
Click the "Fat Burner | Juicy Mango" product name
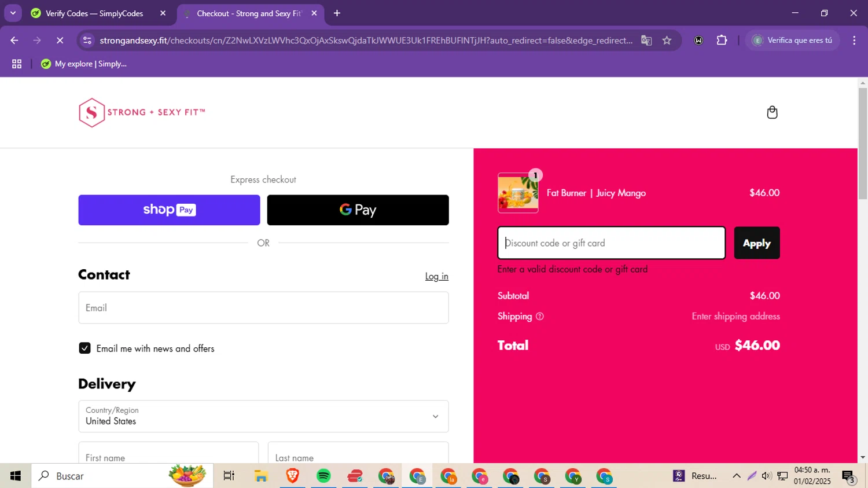(596, 193)
